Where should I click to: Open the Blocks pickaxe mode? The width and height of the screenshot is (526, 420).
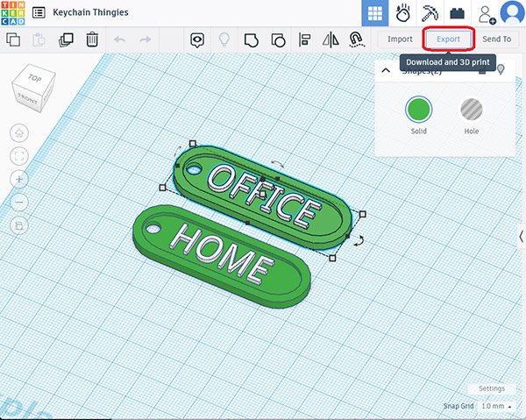click(430, 13)
